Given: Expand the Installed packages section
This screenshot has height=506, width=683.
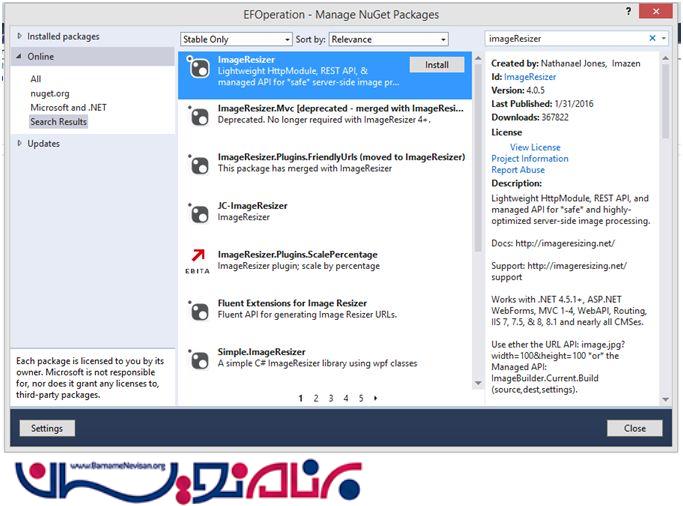Looking at the screenshot, I should (21, 37).
